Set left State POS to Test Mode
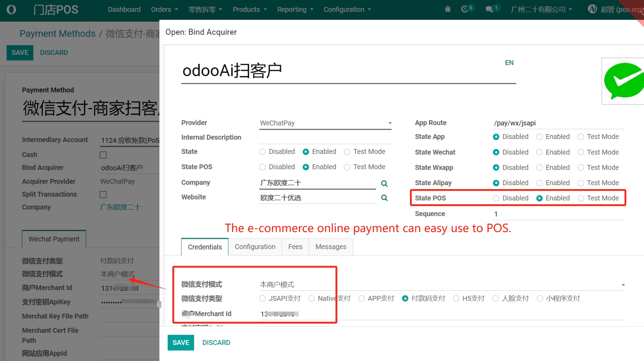The height and width of the screenshot is (361, 644). pyautogui.click(x=347, y=167)
